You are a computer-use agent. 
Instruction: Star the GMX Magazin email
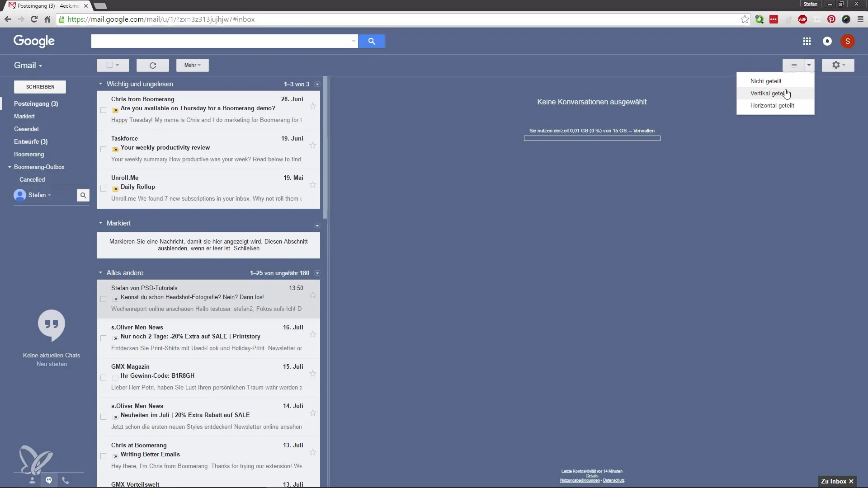point(313,374)
